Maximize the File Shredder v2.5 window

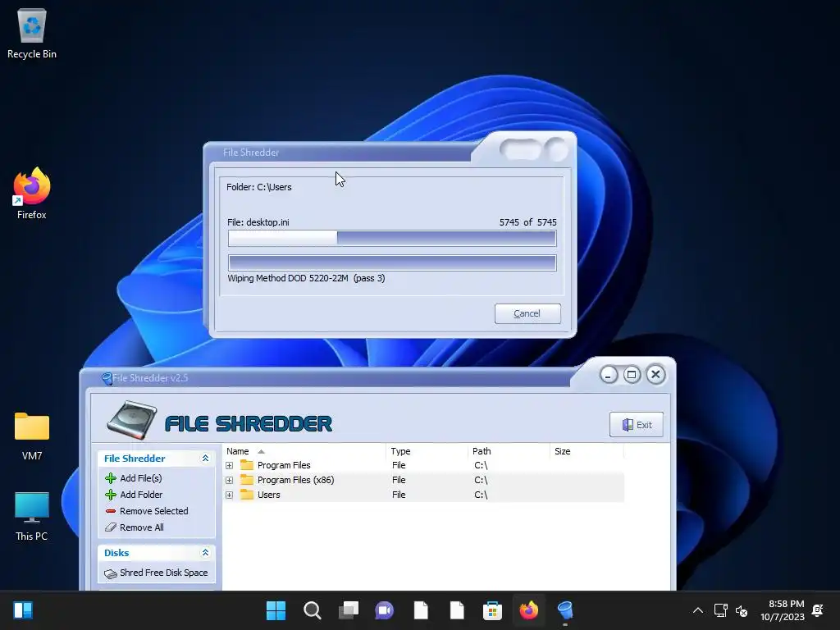(x=632, y=374)
